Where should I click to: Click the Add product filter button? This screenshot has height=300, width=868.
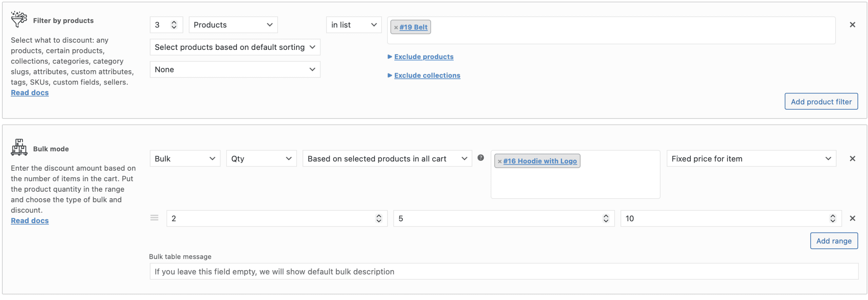[x=821, y=101]
